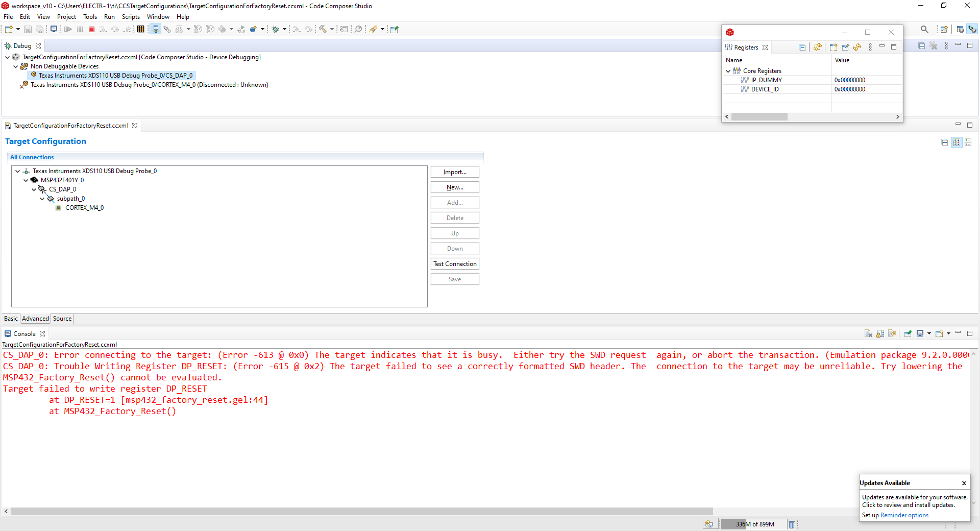Select the DEVICE_ID register row

813,90
